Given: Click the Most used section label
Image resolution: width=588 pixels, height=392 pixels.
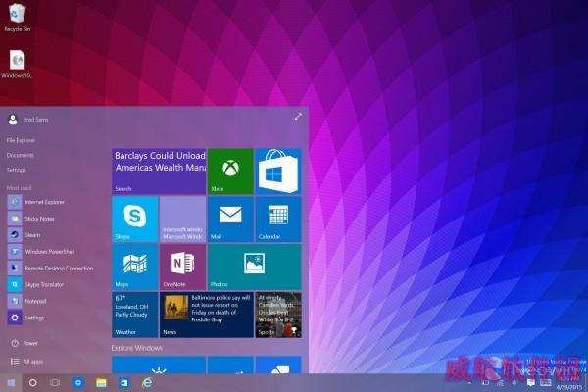Looking at the screenshot, I should 19,187.
